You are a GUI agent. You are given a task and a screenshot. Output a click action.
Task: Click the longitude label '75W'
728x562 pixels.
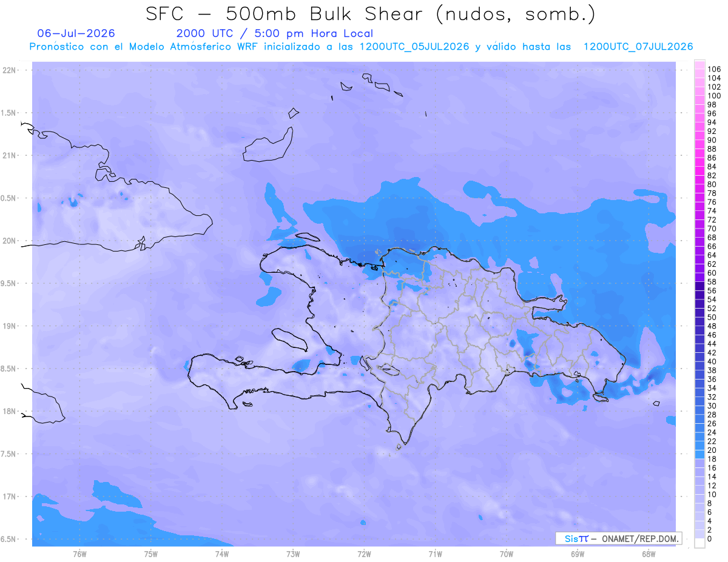point(151,554)
